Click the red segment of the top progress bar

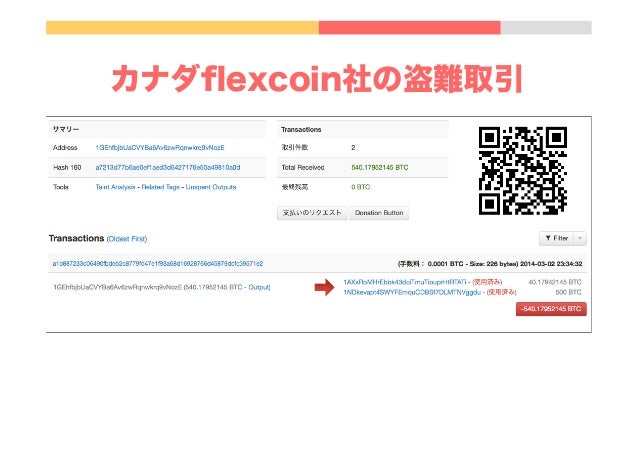pyautogui.click(x=410, y=28)
